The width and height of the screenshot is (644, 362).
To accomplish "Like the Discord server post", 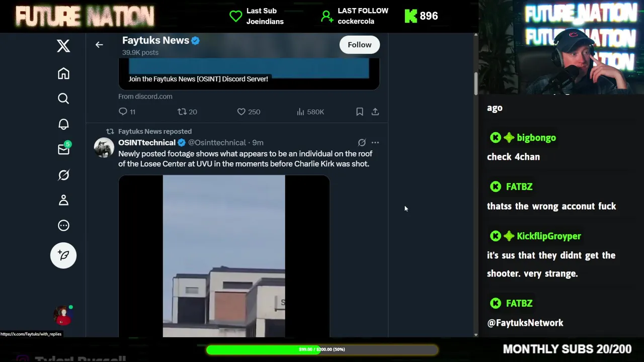I will click(249, 112).
